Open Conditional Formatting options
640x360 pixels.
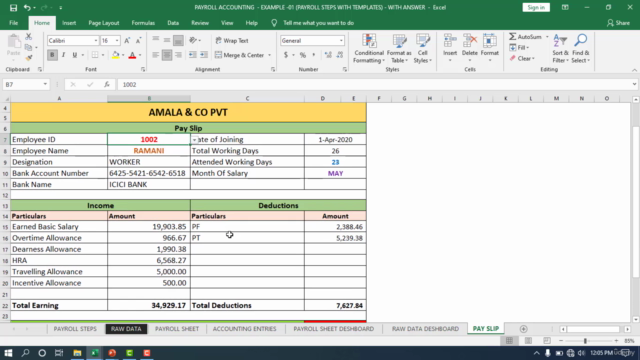(x=369, y=49)
